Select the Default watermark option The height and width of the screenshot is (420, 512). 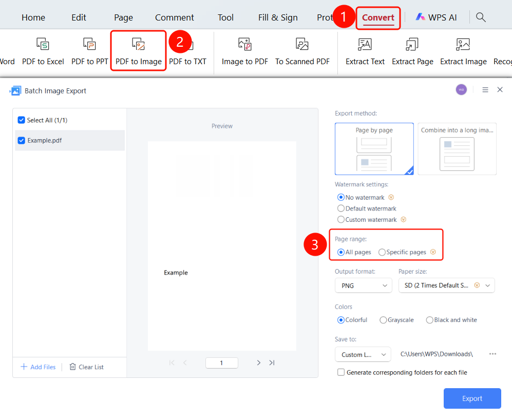pyautogui.click(x=341, y=208)
